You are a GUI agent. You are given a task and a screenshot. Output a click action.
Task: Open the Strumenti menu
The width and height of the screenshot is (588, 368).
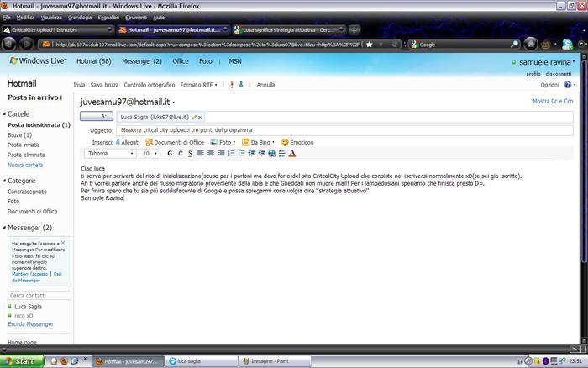click(x=136, y=18)
